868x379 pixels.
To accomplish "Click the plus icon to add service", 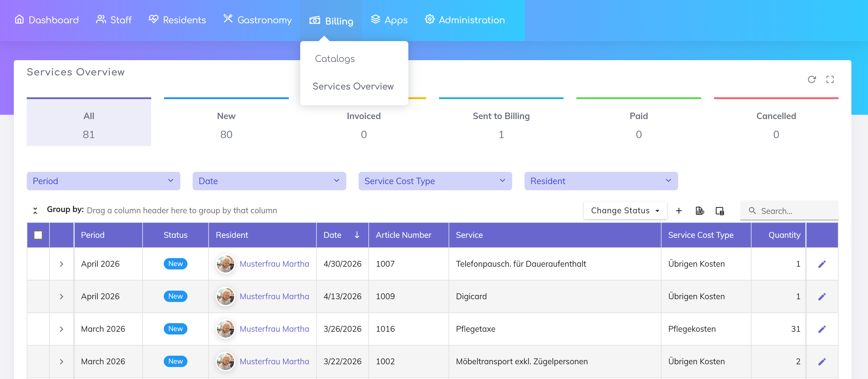I will click(x=679, y=211).
